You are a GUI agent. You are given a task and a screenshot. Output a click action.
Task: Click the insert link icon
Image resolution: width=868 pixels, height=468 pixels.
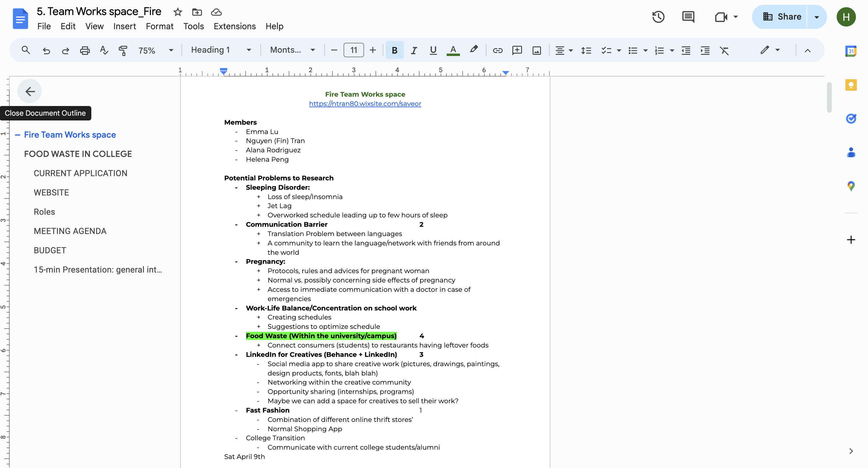pyautogui.click(x=497, y=51)
